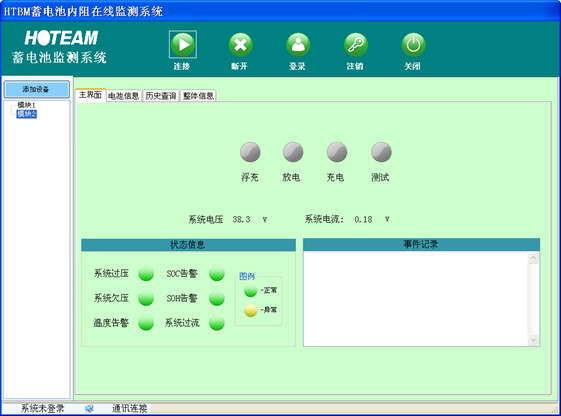Open the Login (登录) user icon

(298, 44)
